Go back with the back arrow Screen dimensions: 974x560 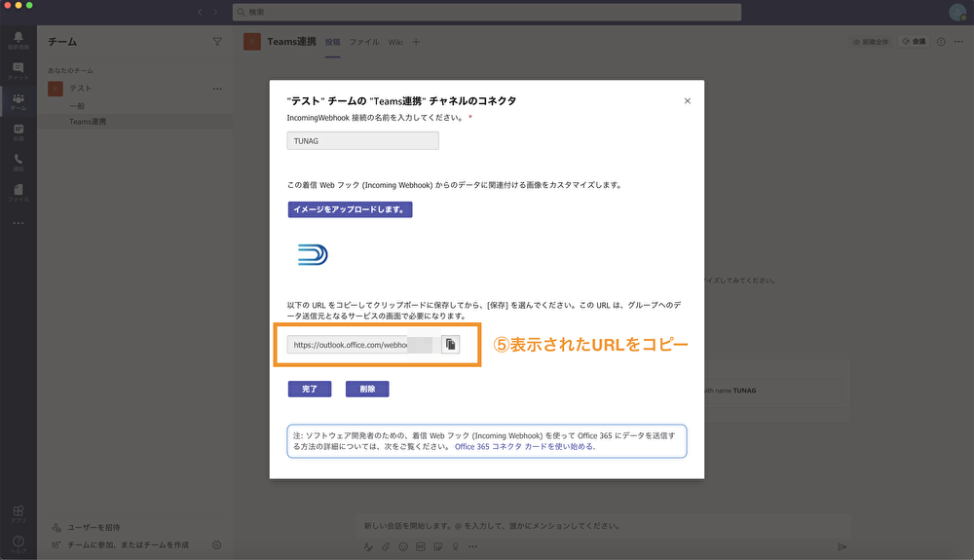click(x=200, y=12)
